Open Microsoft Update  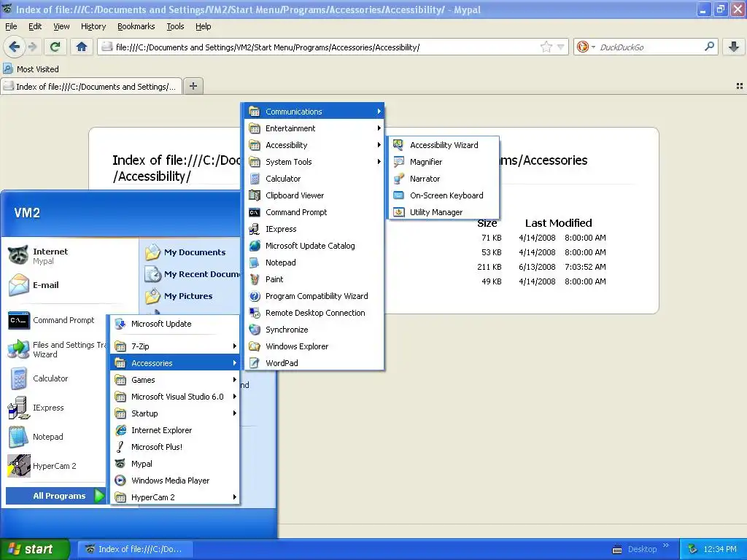(x=175, y=324)
